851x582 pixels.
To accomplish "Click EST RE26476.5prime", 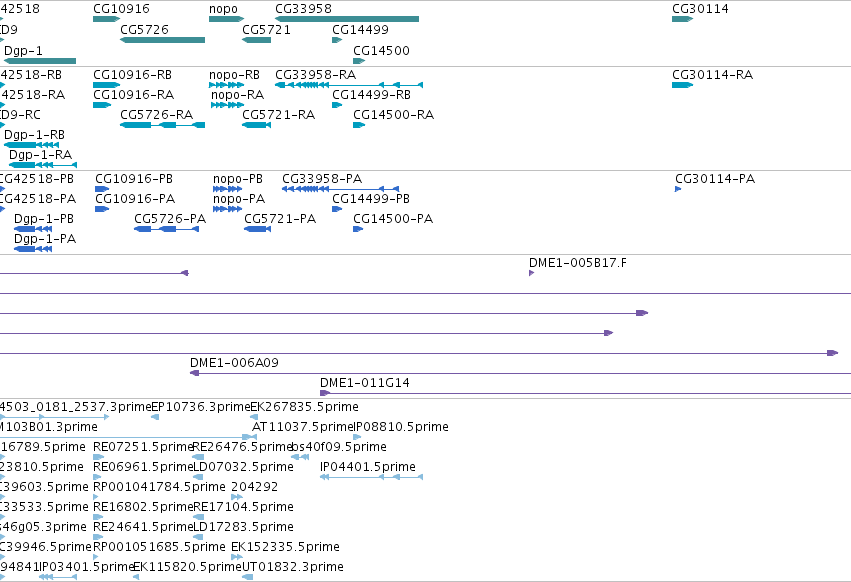I will tap(198, 457).
